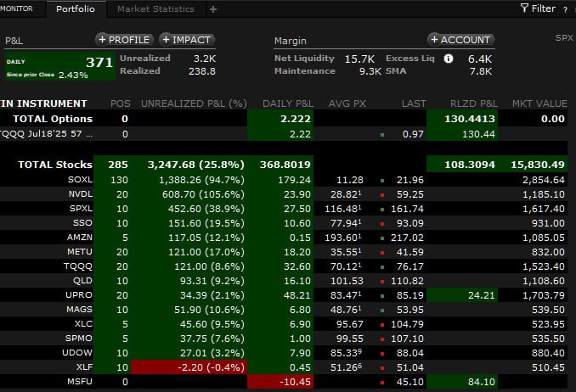
Task: Click MSFU daily P&L -10.45 cell
Action: pos(280,381)
